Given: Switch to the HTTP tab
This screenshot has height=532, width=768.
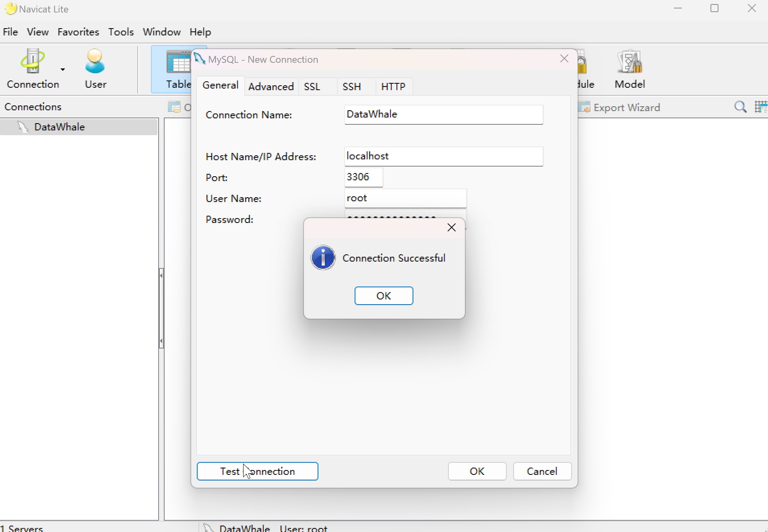Looking at the screenshot, I should pos(394,87).
